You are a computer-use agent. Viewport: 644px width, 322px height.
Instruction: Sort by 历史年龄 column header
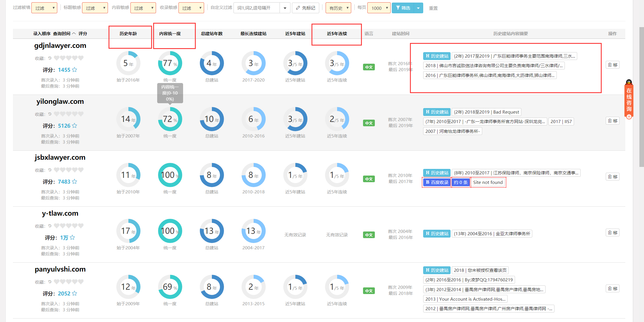128,34
